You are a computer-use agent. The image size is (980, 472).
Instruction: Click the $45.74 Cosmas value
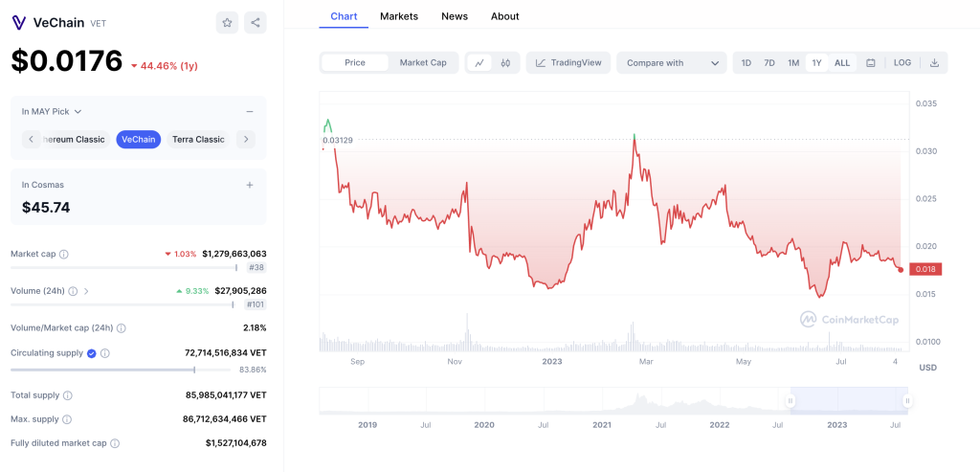click(x=46, y=208)
